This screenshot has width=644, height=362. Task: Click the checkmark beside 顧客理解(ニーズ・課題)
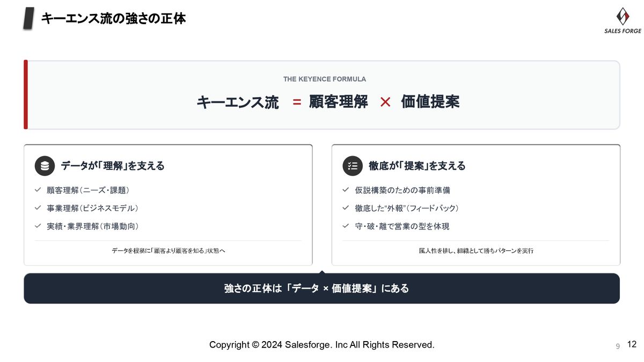coord(38,190)
